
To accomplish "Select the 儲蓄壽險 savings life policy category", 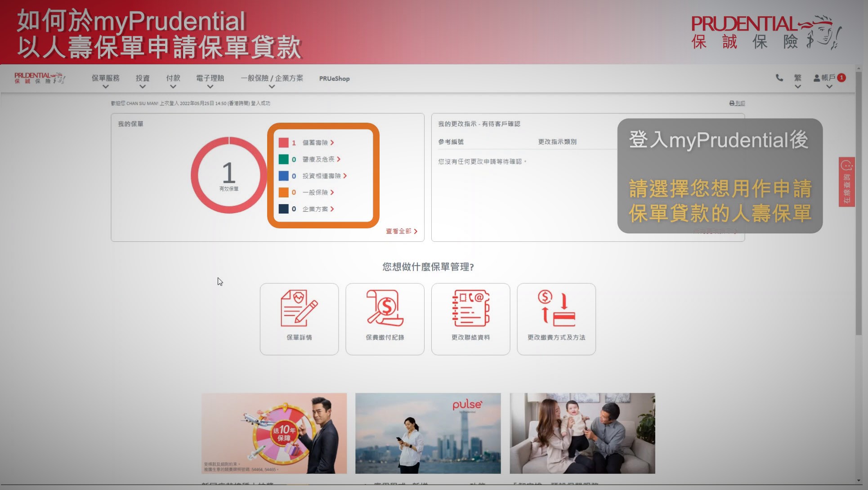I will 318,143.
